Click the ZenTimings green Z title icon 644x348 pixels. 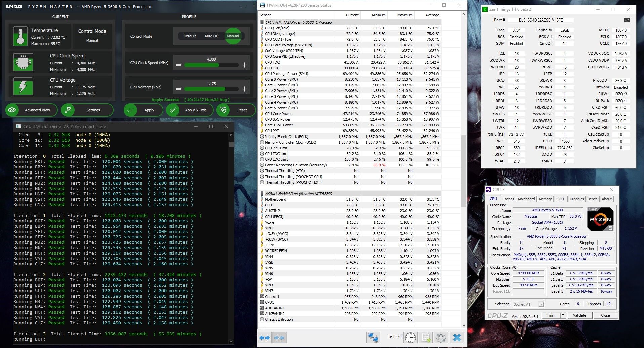tap(485, 9)
